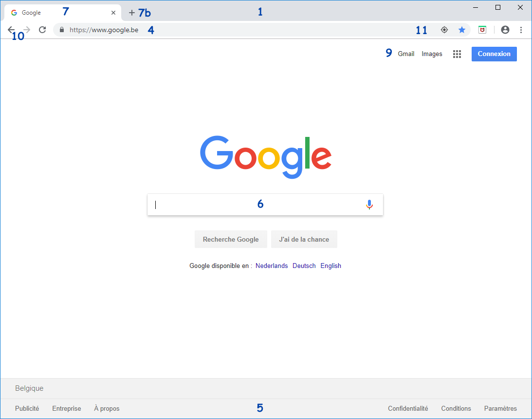This screenshot has height=419, width=532.
Task: Click the location target icon in address bar
Action: pos(444,30)
